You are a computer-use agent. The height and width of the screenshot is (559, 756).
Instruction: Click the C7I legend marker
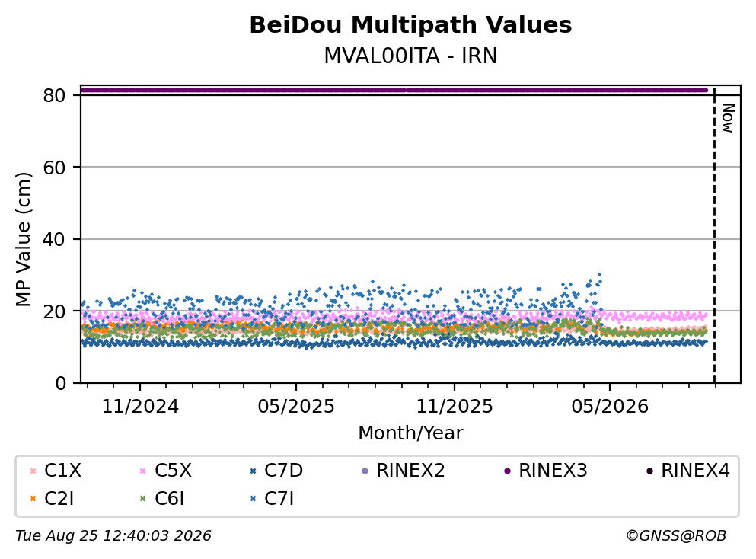point(253,499)
